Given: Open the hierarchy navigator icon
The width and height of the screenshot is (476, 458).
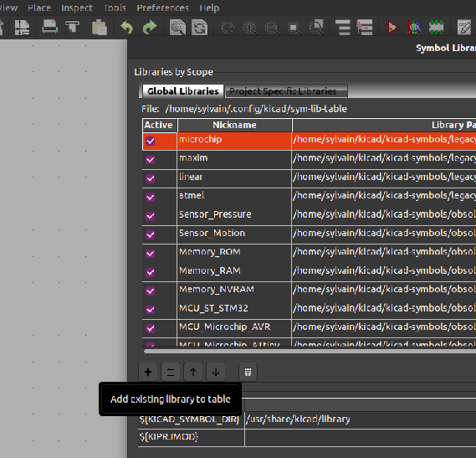Looking at the screenshot, I should (343, 28).
